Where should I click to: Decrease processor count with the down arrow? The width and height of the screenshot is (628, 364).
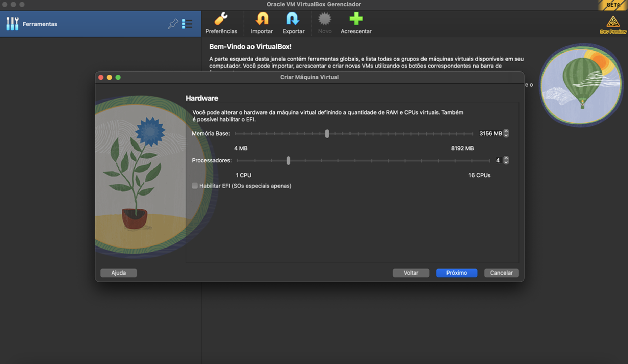coord(506,162)
